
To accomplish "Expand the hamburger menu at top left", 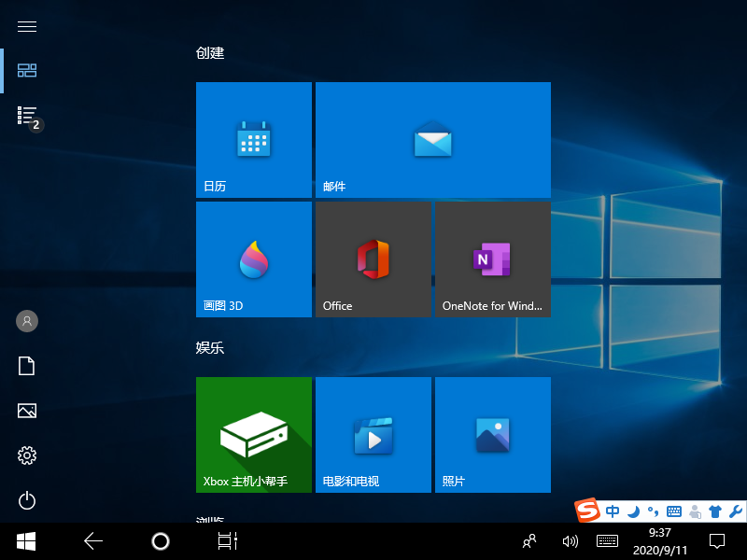I will click(x=27, y=27).
